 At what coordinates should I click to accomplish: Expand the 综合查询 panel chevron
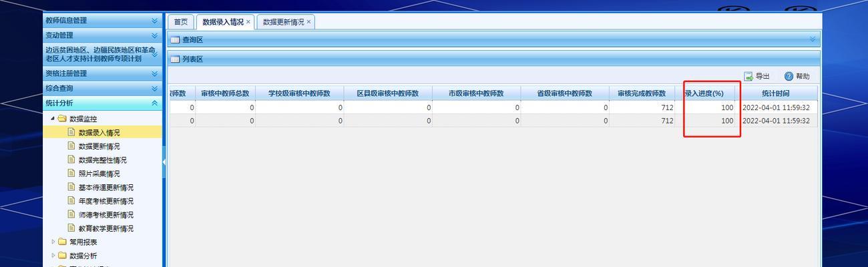tap(154, 89)
